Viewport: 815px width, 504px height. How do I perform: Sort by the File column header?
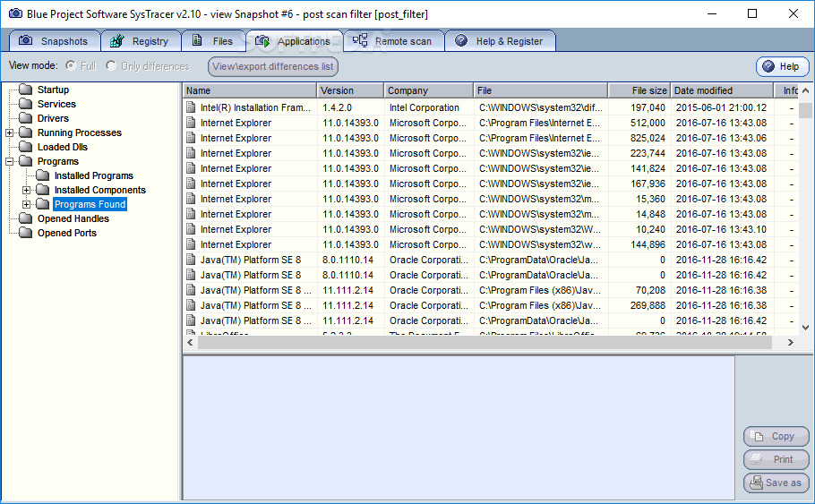pos(541,90)
